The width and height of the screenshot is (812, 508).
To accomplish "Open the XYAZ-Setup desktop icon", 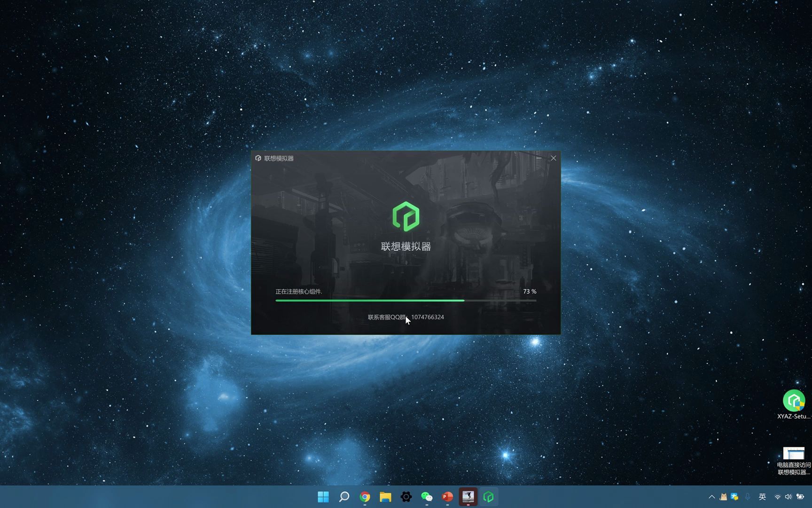I will 794,405.
